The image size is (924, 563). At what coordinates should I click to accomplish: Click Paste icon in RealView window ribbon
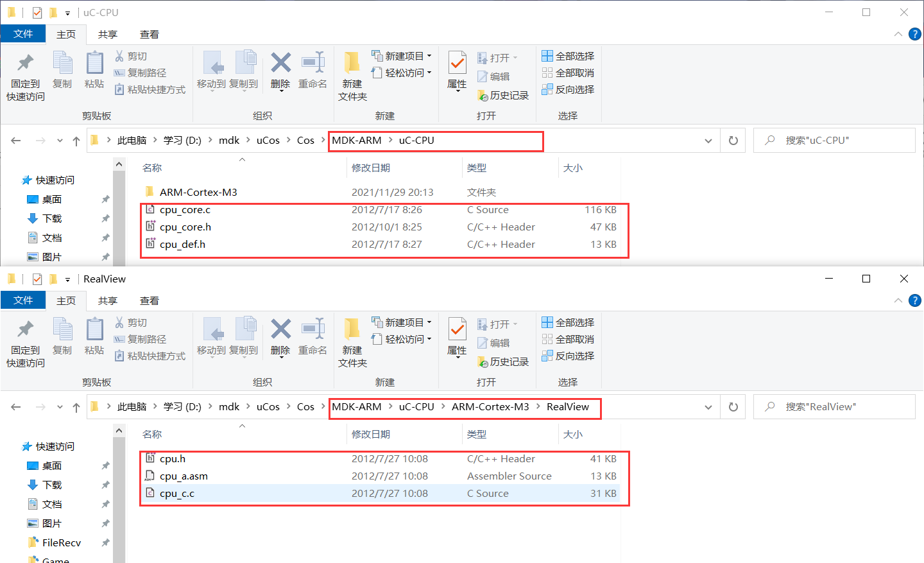(94, 336)
